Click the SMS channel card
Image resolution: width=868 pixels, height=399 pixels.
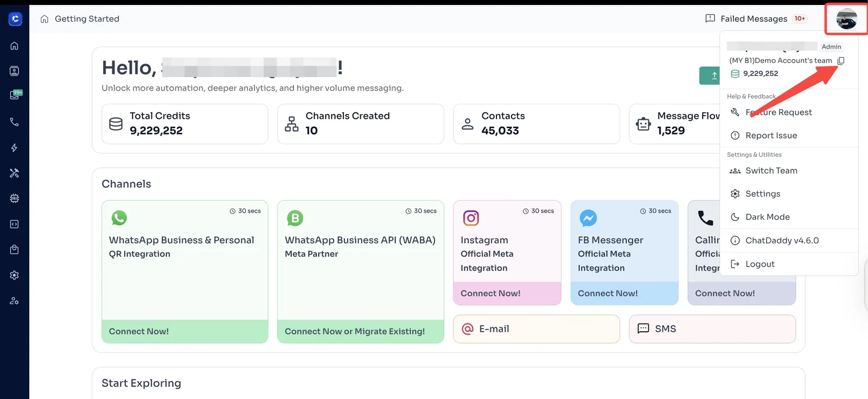[712, 329]
